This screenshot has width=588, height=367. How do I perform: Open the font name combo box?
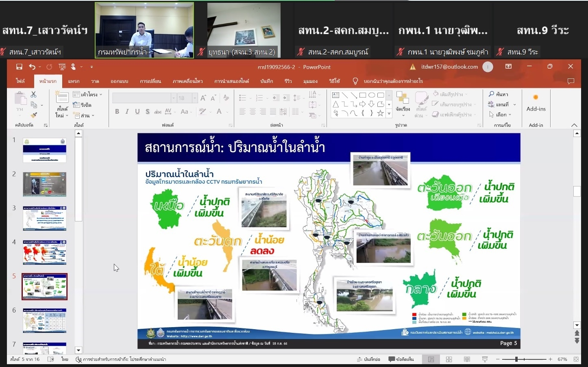(144, 98)
